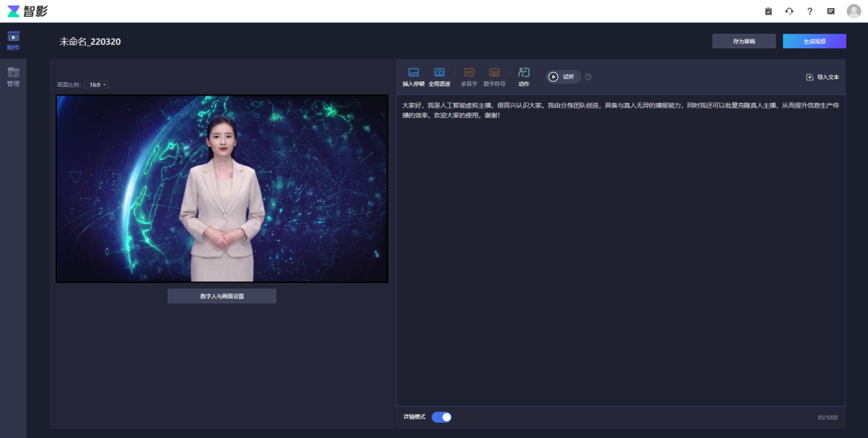Click the 插入停顿 (insert pause) icon
Image resolution: width=868 pixels, height=438 pixels.
(x=413, y=73)
